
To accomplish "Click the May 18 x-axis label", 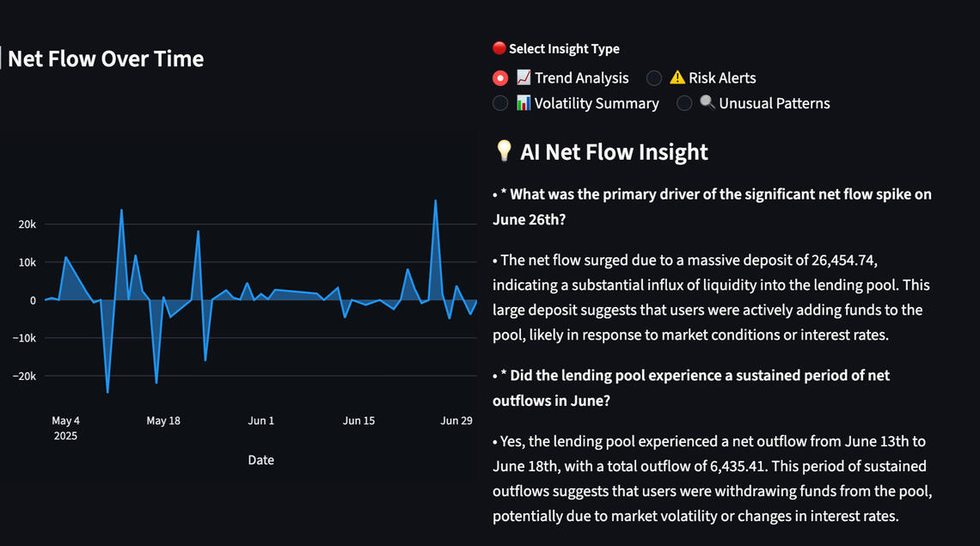I will (163, 421).
